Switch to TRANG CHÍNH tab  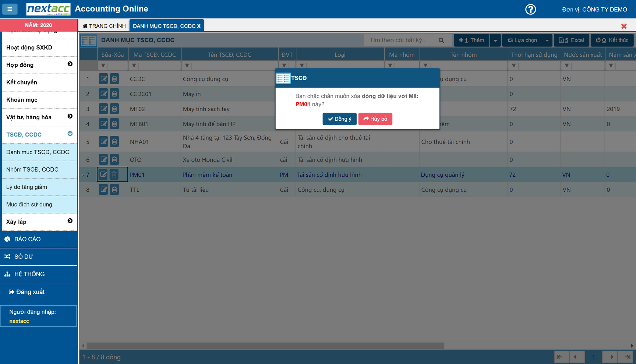(x=104, y=26)
